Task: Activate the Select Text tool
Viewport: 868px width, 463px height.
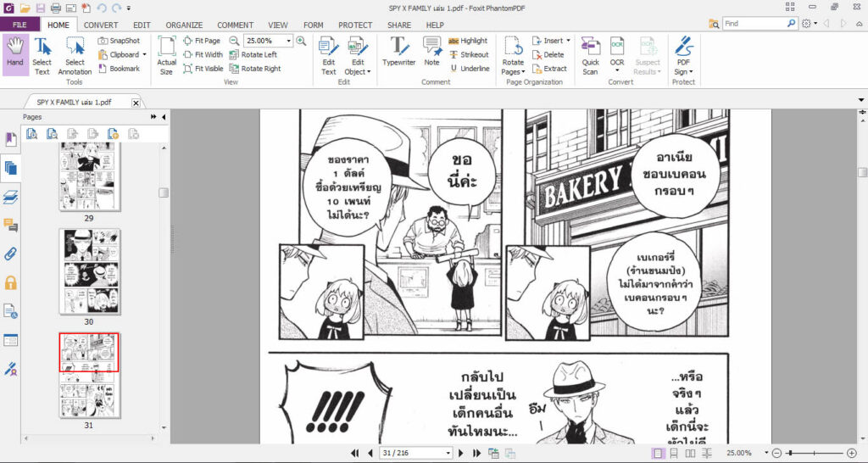Action: tap(42, 56)
